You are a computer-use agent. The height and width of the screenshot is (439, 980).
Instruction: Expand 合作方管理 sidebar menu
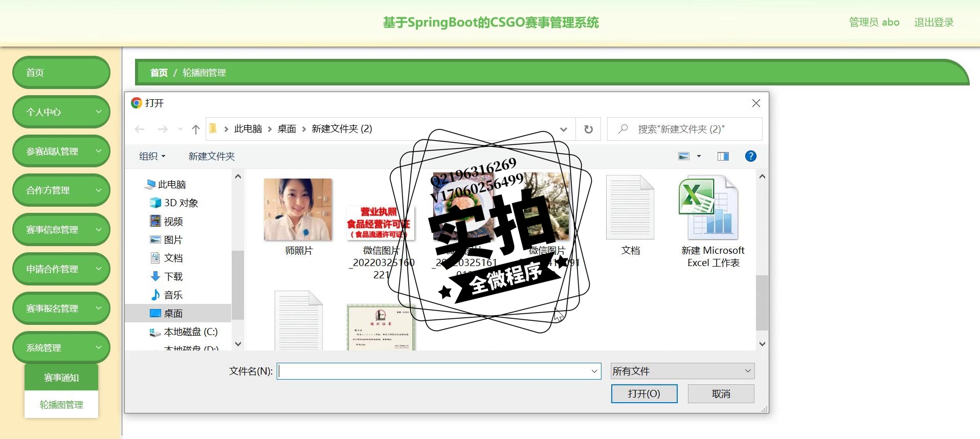point(61,190)
